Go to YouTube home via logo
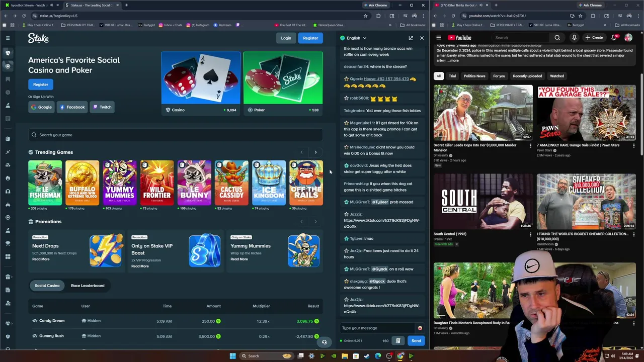 459,38
